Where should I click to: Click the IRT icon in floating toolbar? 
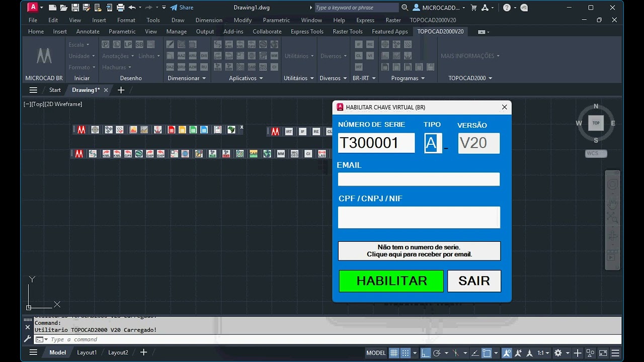(x=289, y=132)
